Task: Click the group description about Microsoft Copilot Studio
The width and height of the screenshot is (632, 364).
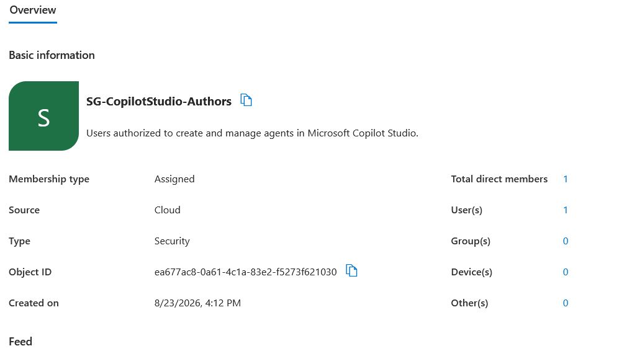Action: [x=252, y=133]
